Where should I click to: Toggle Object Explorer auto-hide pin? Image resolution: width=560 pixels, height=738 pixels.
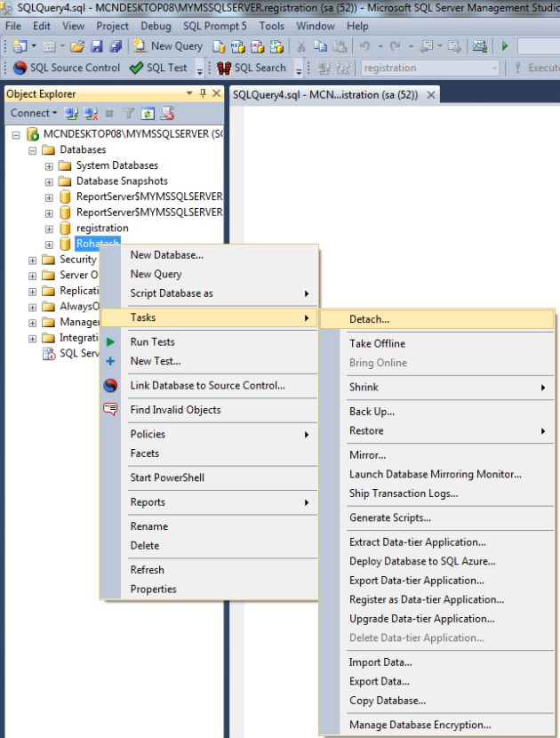click(x=203, y=93)
